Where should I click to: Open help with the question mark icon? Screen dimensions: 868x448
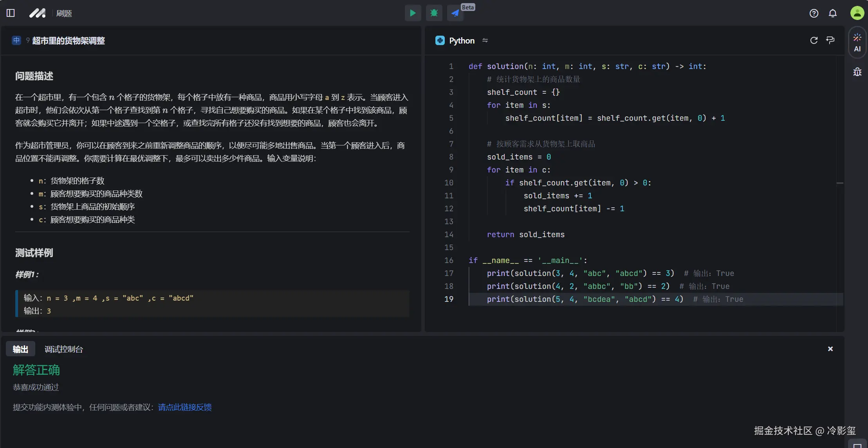point(814,13)
